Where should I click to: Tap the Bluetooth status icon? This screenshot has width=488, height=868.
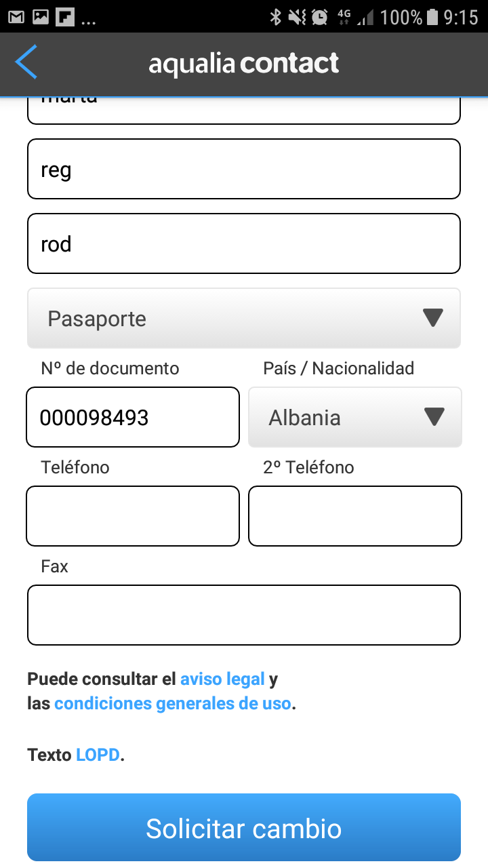tap(275, 16)
